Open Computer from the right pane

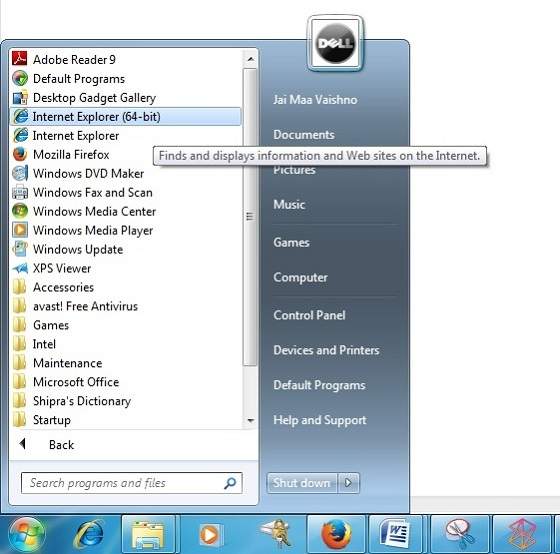pyautogui.click(x=300, y=278)
